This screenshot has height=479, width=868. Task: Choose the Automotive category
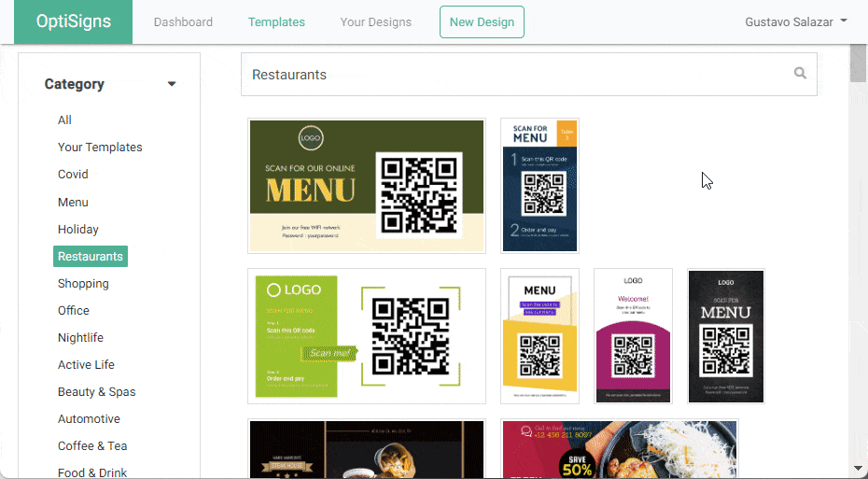pos(89,419)
